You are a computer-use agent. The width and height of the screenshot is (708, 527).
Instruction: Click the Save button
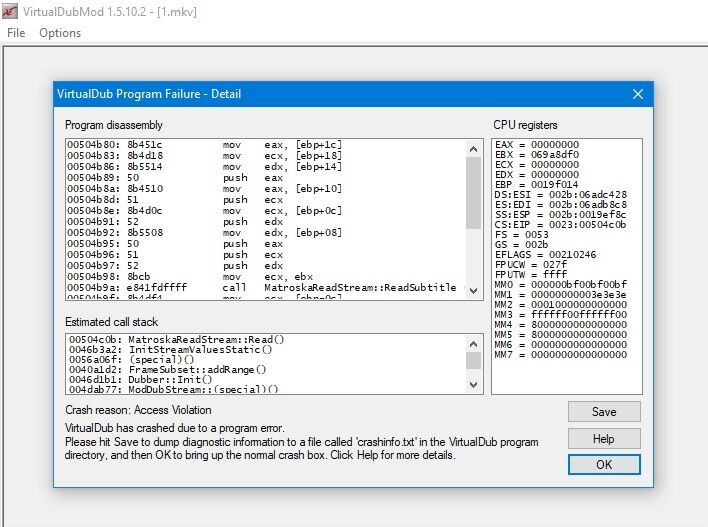604,412
